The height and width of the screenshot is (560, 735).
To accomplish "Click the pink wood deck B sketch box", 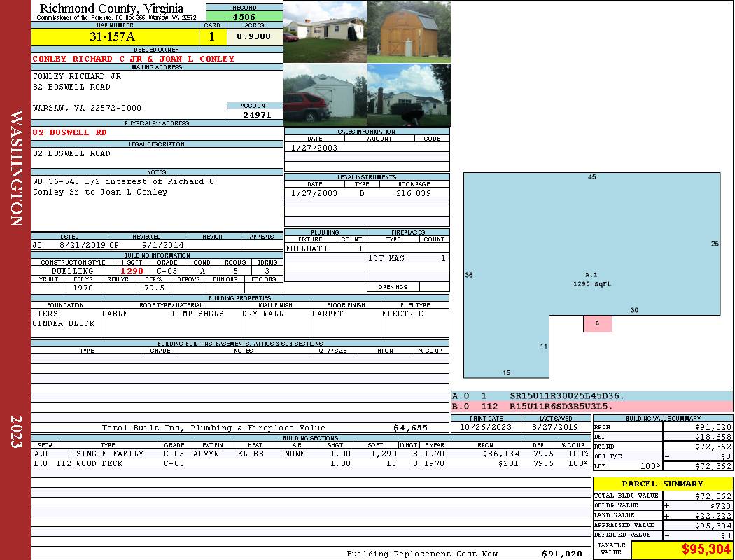I will coord(597,323).
